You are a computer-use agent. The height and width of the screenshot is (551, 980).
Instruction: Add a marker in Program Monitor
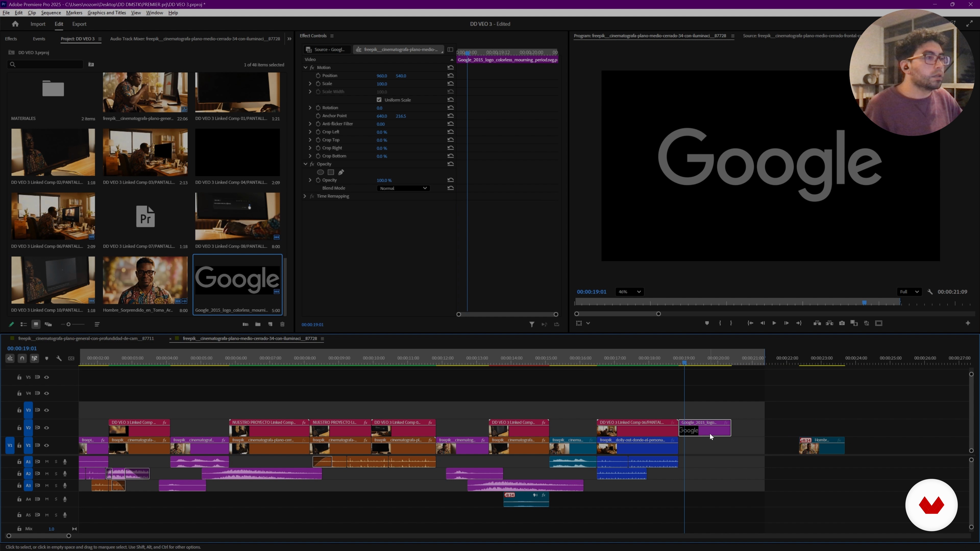tap(707, 323)
